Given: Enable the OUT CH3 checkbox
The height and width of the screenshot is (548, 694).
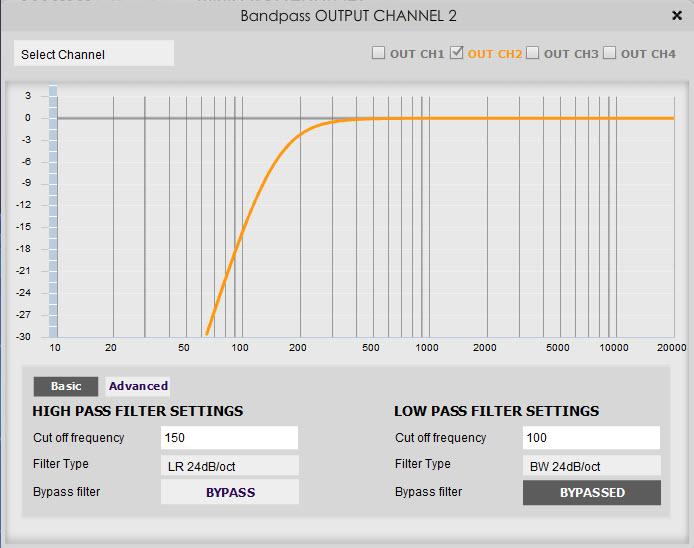Looking at the screenshot, I should coord(532,53).
